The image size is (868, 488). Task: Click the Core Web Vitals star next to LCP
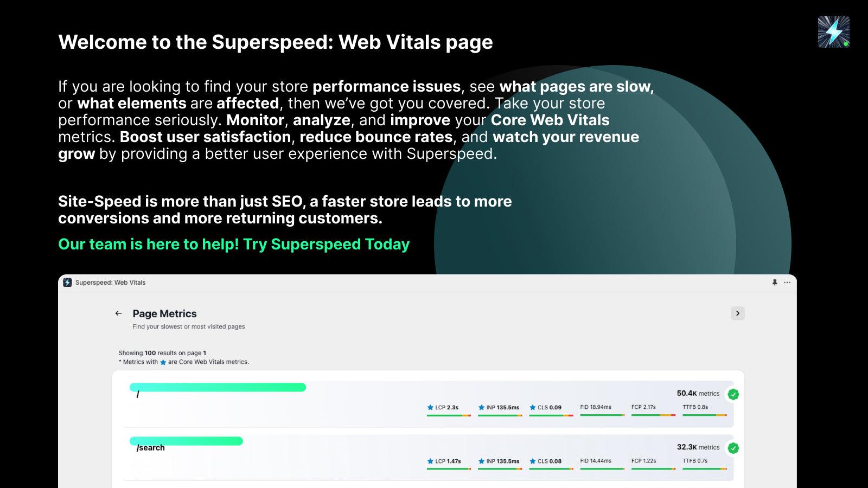pos(429,407)
